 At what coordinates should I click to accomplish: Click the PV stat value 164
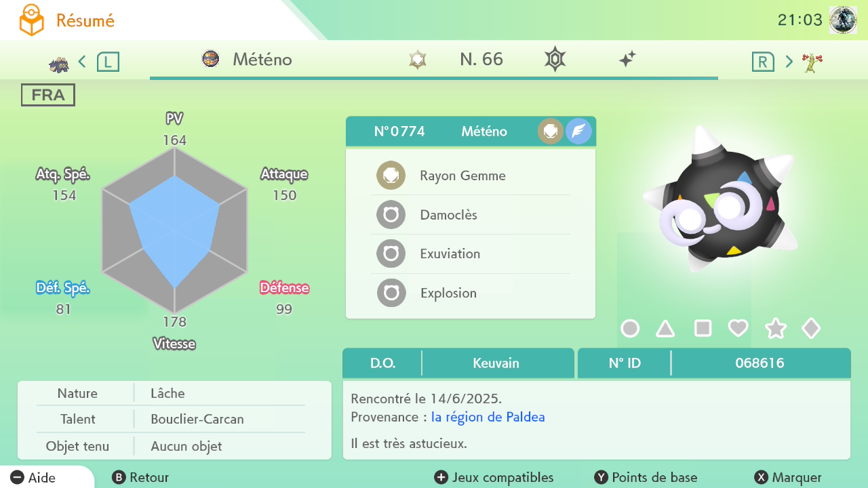point(174,140)
